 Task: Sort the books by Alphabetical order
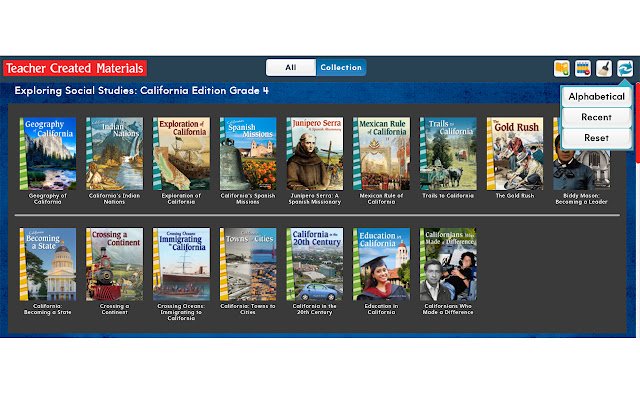[x=596, y=97]
